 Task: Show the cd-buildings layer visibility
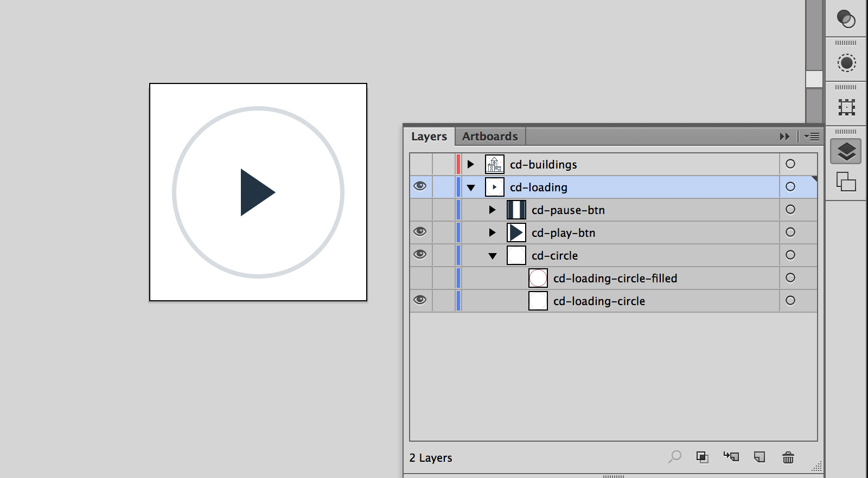point(420,164)
